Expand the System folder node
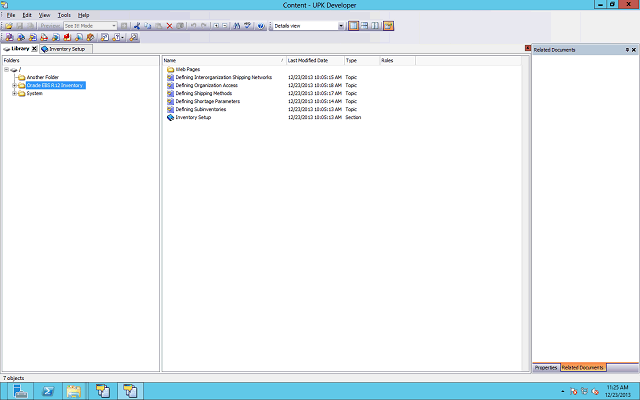Screen dimensions: 640x400 coord(14,93)
